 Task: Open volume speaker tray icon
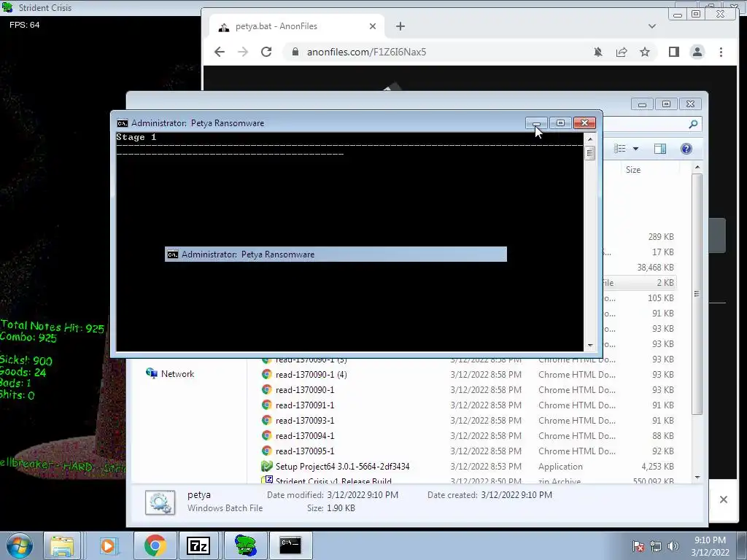pyautogui.click(x=673, y=546)
